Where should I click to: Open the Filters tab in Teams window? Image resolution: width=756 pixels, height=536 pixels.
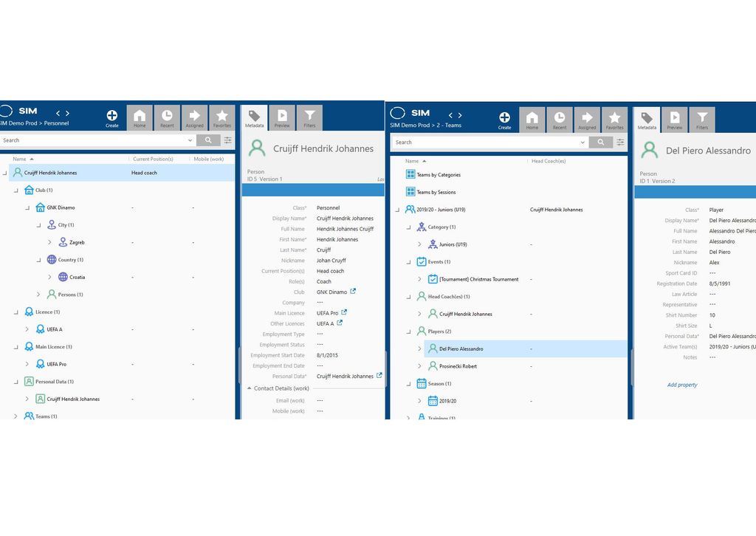[x=701, y=120]
